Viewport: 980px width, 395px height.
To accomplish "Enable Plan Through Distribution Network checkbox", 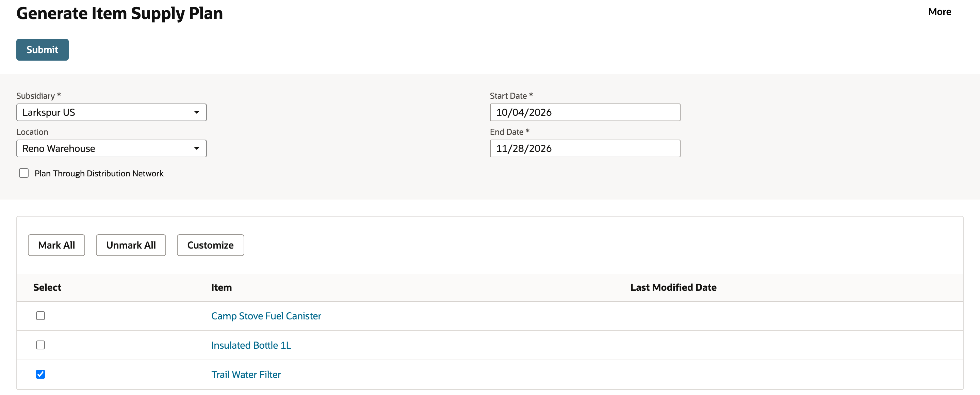I will pos(24,173).
